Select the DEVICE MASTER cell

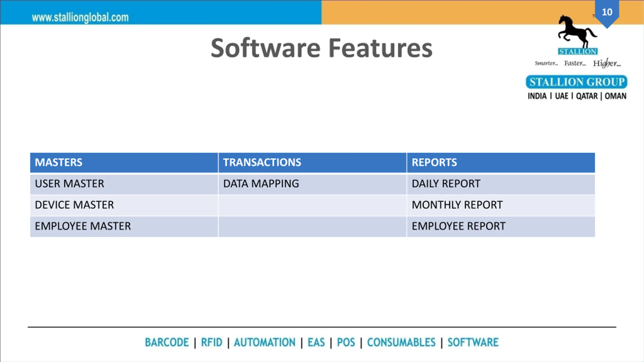[124, 205]
